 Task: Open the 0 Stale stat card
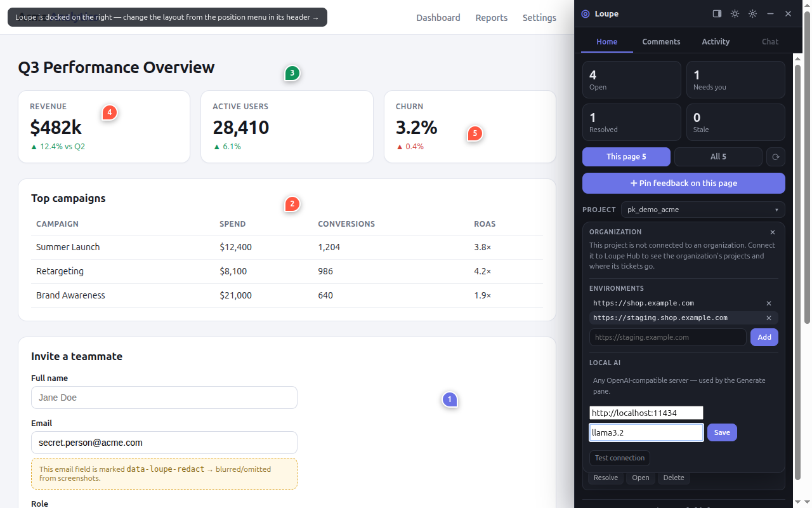tap(736, 122)
